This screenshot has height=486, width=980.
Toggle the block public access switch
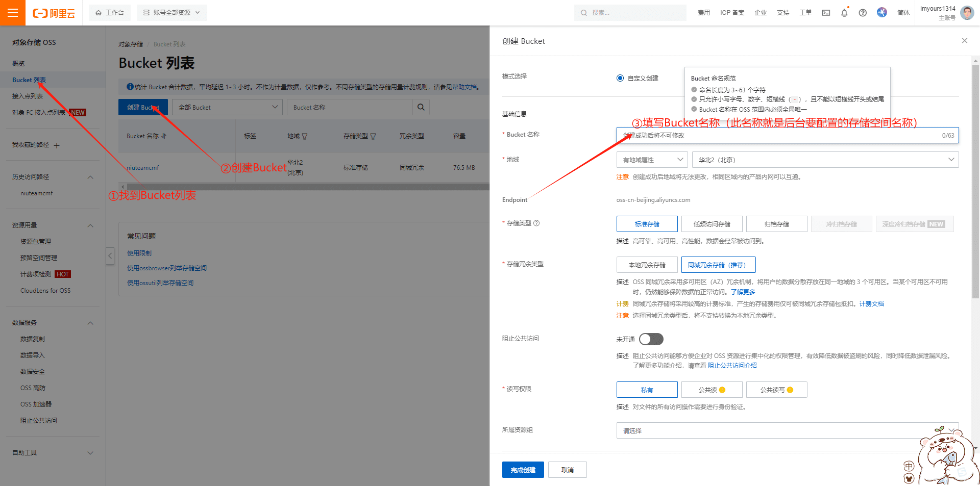[651, 339]
